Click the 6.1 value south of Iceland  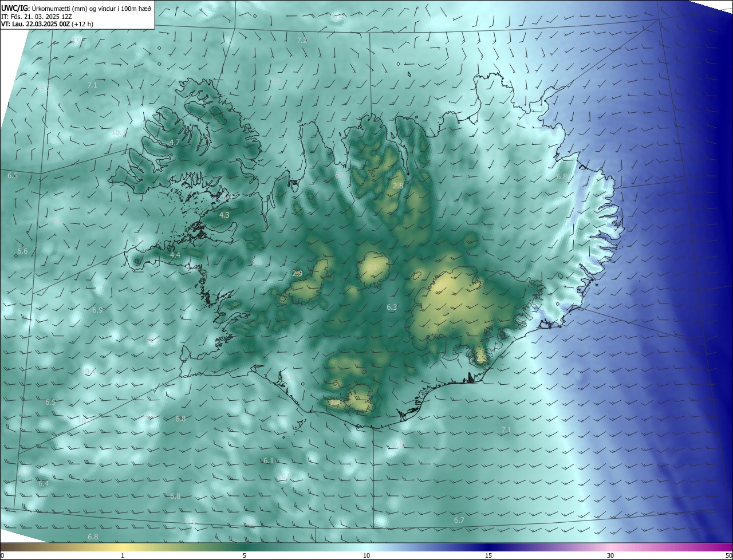click(x=268, y=461)
